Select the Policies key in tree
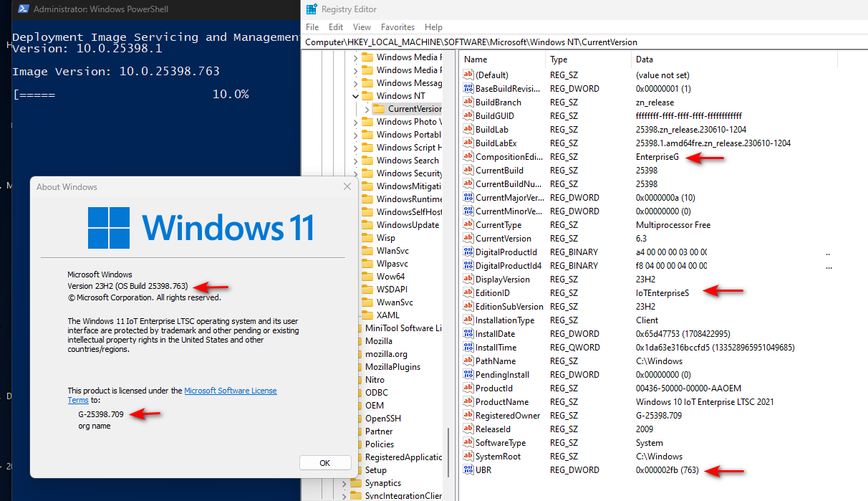Screen dimensions: 868x501 380,444
